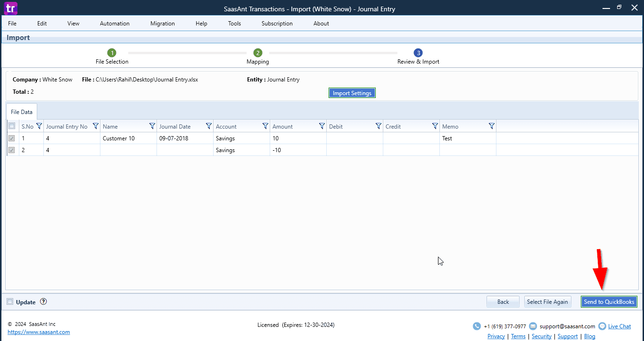Select the 09-07-2018 journal date cell
The width and height of the screenshot is (644, 341).
pos(185,138)
